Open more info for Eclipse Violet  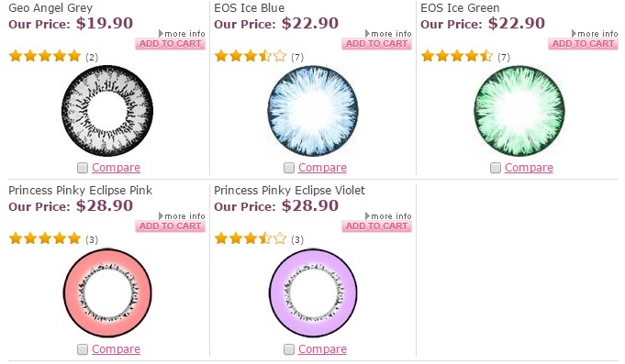pos(388,215)
